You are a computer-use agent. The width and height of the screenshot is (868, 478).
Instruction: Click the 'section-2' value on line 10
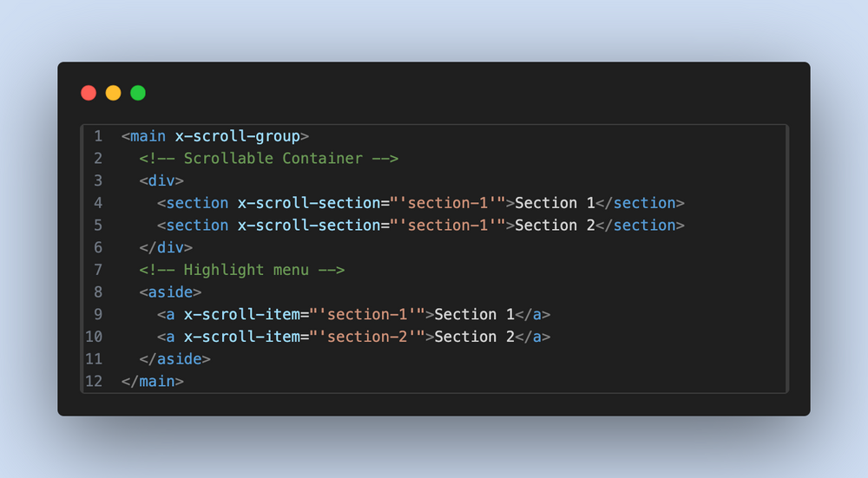coord(366,337)
